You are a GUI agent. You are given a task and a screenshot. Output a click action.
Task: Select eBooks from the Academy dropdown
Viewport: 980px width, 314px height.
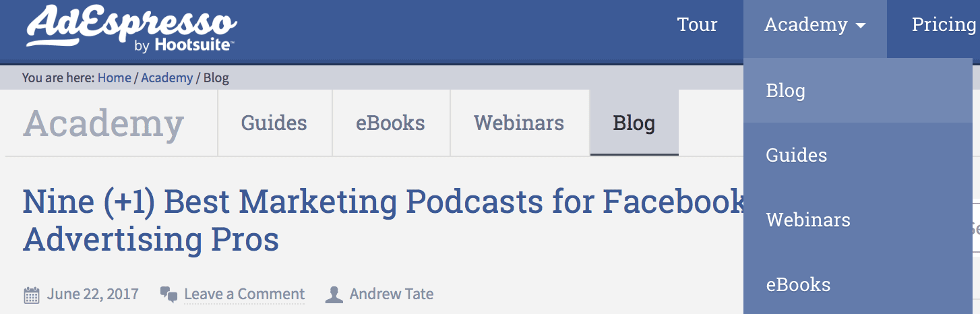858,284
